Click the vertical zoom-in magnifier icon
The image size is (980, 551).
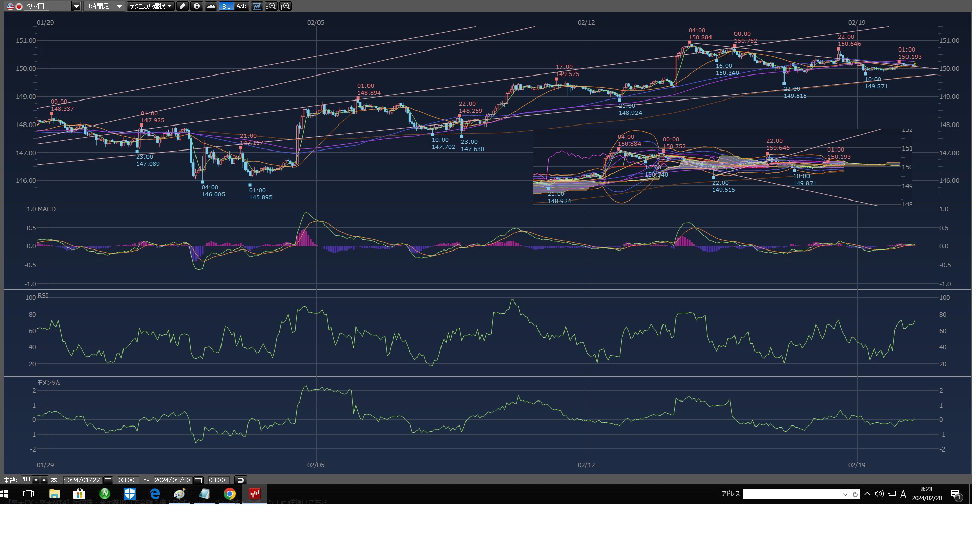point(286,6)
